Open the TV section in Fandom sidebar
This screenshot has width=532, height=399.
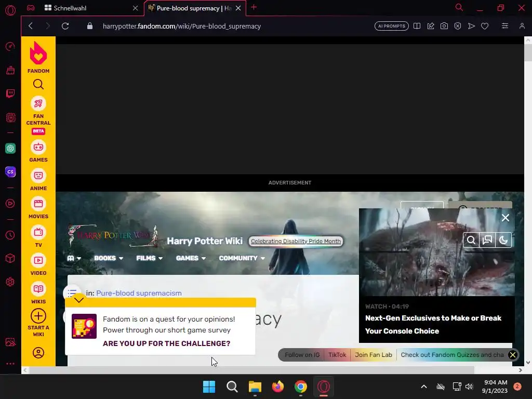(38, 236)
